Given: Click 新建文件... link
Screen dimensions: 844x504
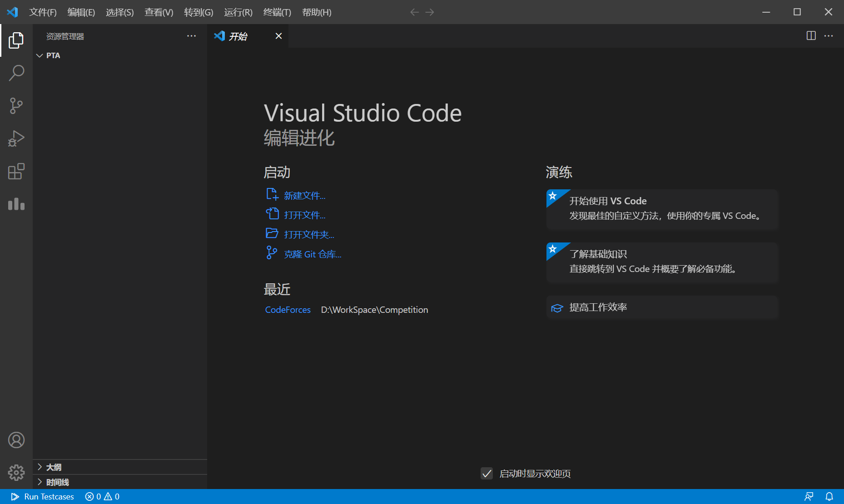Looking at the screenshot, I should tap(296, 195).
